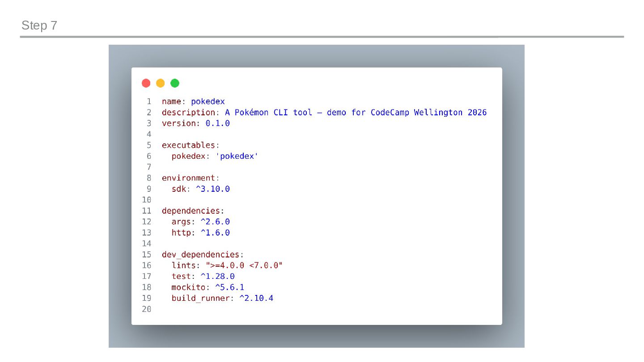This screenshot has width=644, height=362.
Task: Select the 'name' key on line 1
Action: (x=171, y=101)
